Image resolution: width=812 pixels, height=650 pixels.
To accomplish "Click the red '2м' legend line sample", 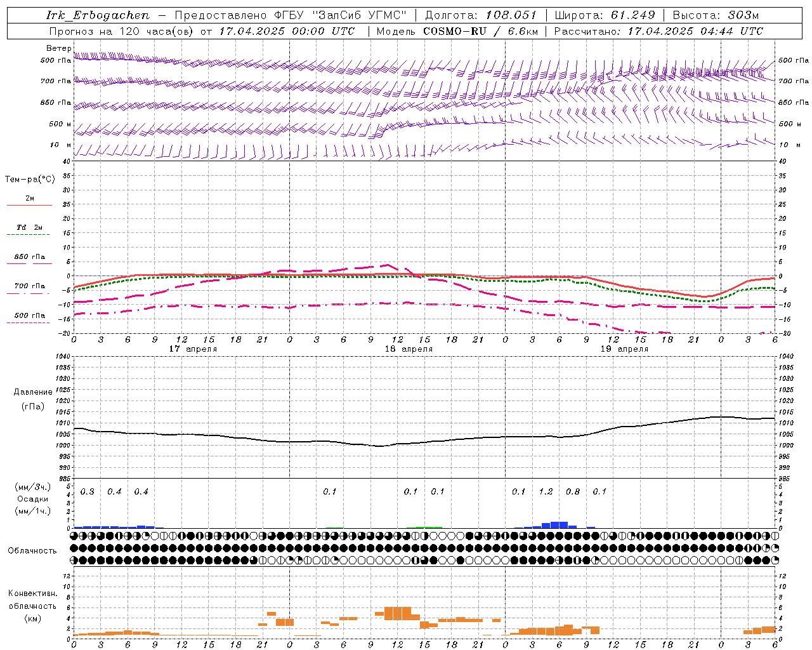I will click(29, 205).
